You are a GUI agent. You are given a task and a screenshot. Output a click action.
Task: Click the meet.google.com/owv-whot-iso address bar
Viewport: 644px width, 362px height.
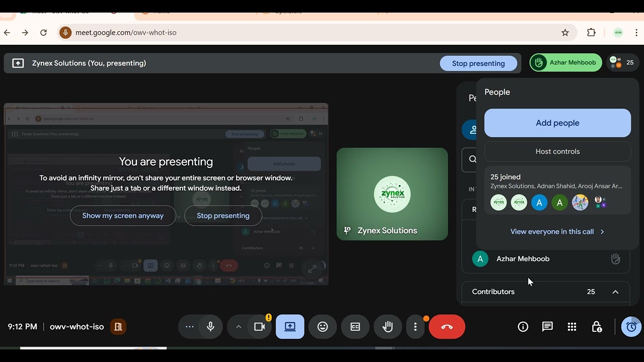[x=317, y=33]
